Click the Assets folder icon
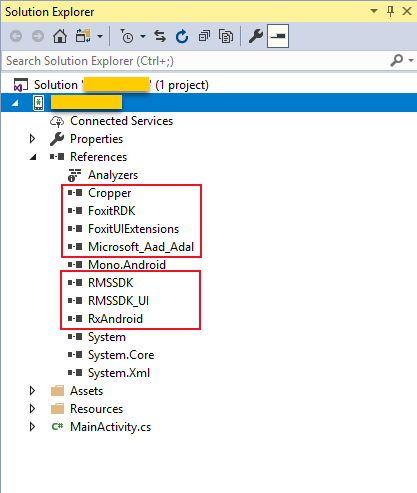Viewport: 417px width, 493px height. [57, 391]
